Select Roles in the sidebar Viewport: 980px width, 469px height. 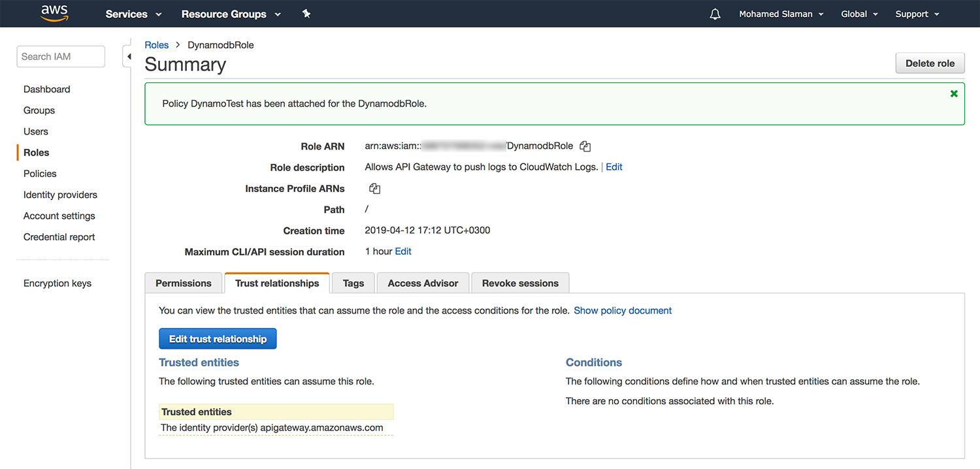(37, 153)
